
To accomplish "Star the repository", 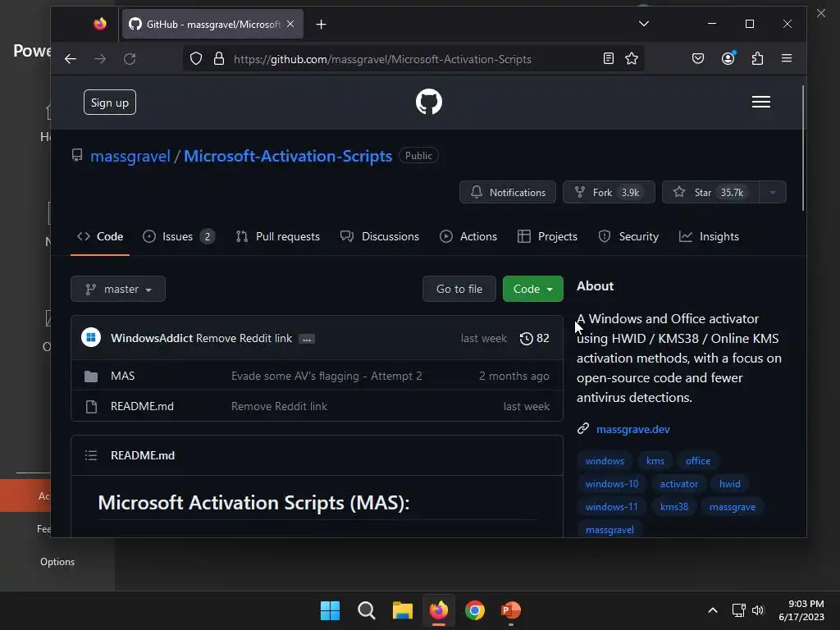I will (x=711, y=192).
